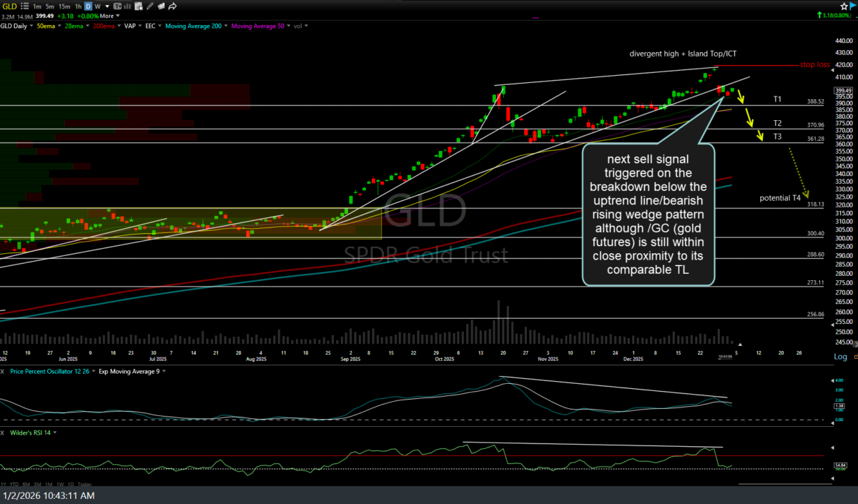Click the stop loss line label
This screenshot has width=858, height=504.
(x=815, y=64)
